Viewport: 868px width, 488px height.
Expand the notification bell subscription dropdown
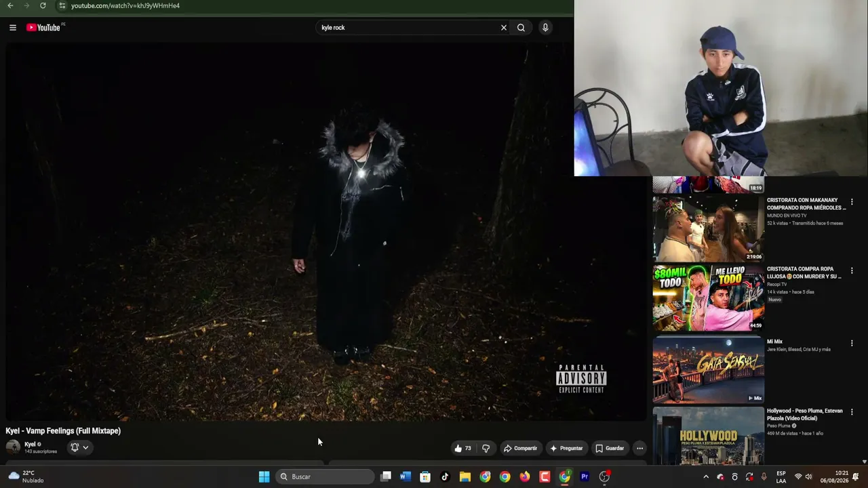(79, 447)
